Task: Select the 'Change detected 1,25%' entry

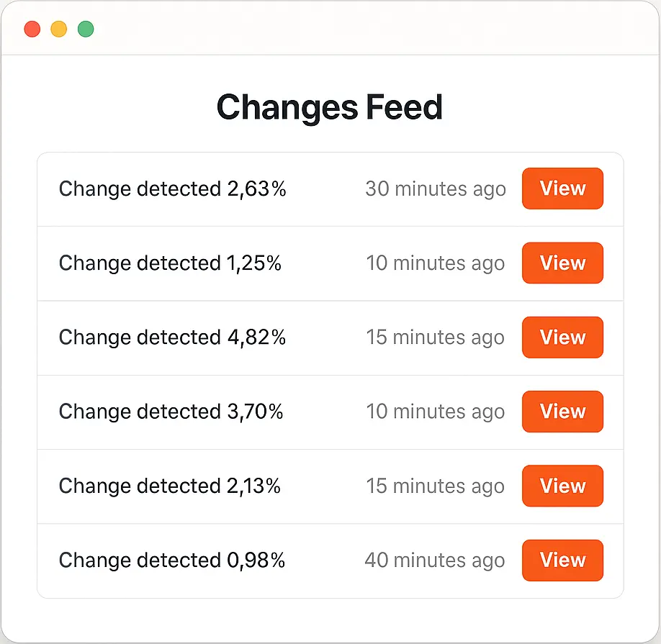Action: 171,263
